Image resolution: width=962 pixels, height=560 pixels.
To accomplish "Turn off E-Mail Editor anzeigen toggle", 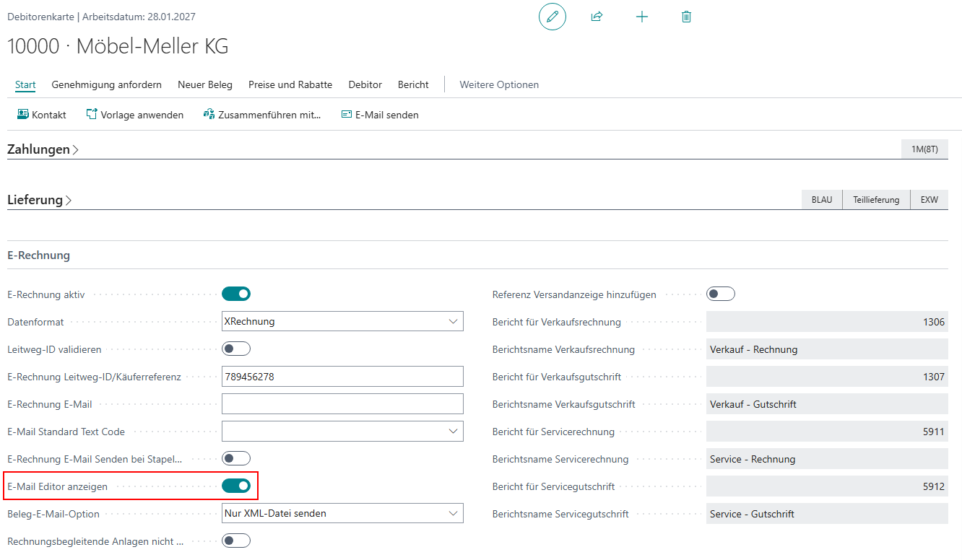I will pyautogui.click(x=236, y=486).
